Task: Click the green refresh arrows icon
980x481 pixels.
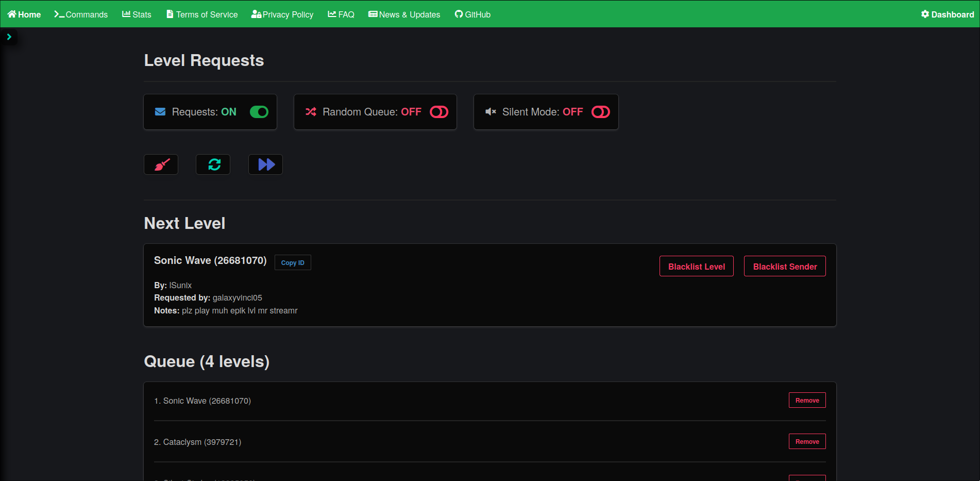Action: click(213, 164)
